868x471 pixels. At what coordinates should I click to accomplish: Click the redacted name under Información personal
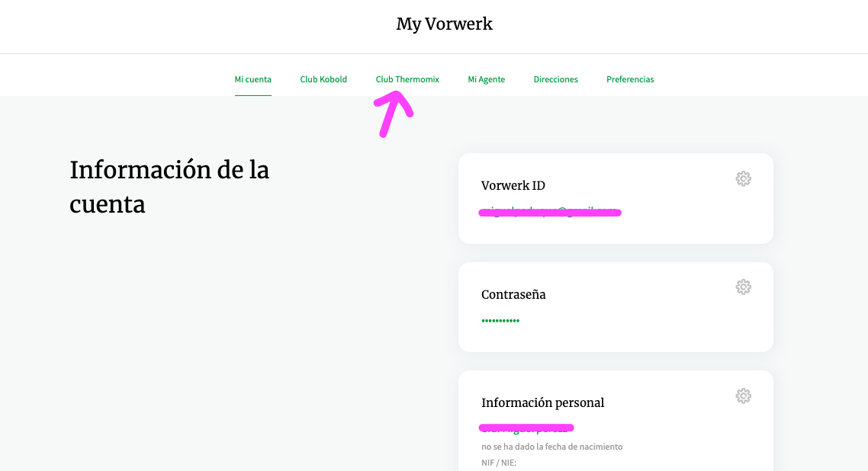coord(526,428)
